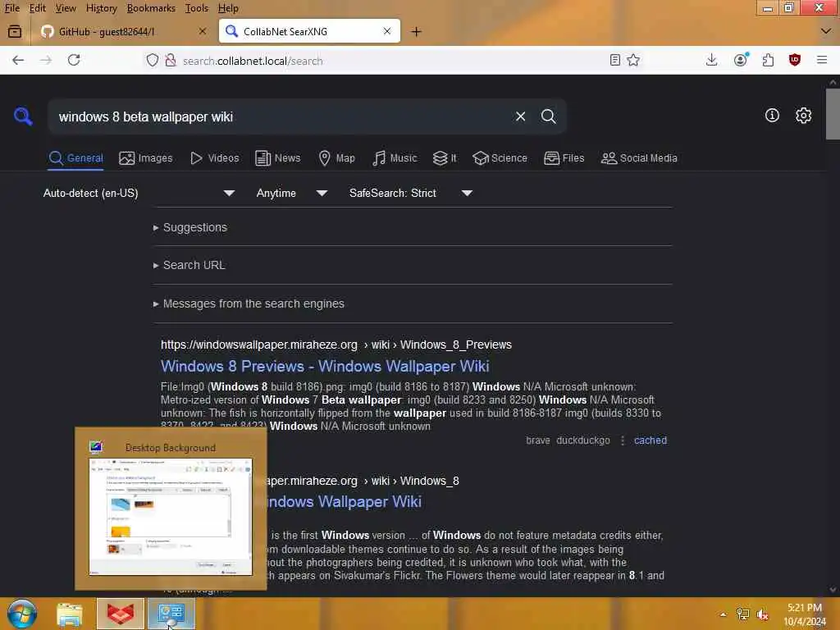Open a new browser tab

(416, 32)
